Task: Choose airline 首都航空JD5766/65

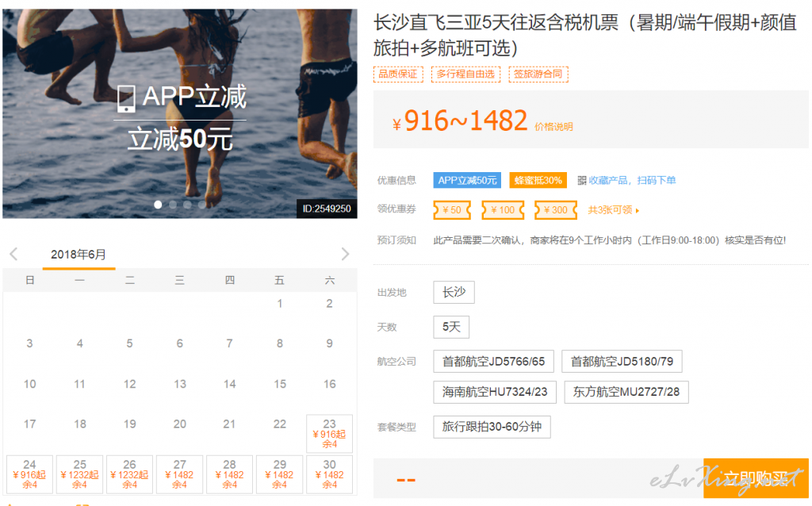Action: [x=493, y=362]
